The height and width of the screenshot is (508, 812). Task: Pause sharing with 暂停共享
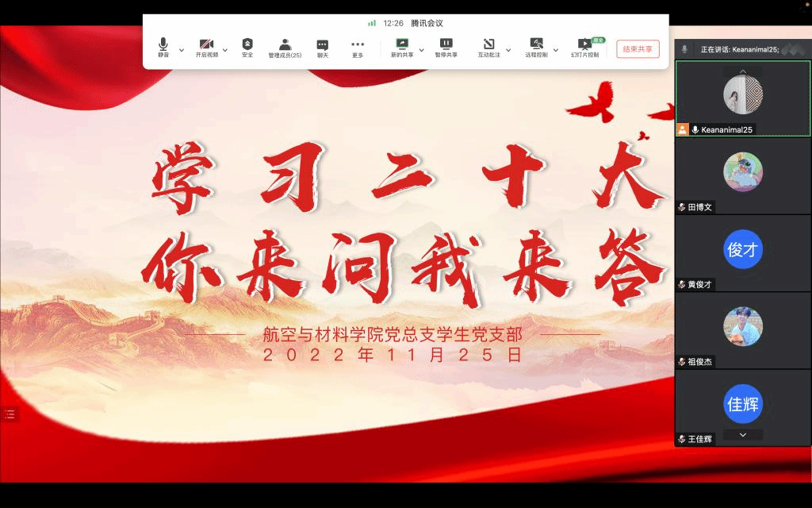(446, 48)
